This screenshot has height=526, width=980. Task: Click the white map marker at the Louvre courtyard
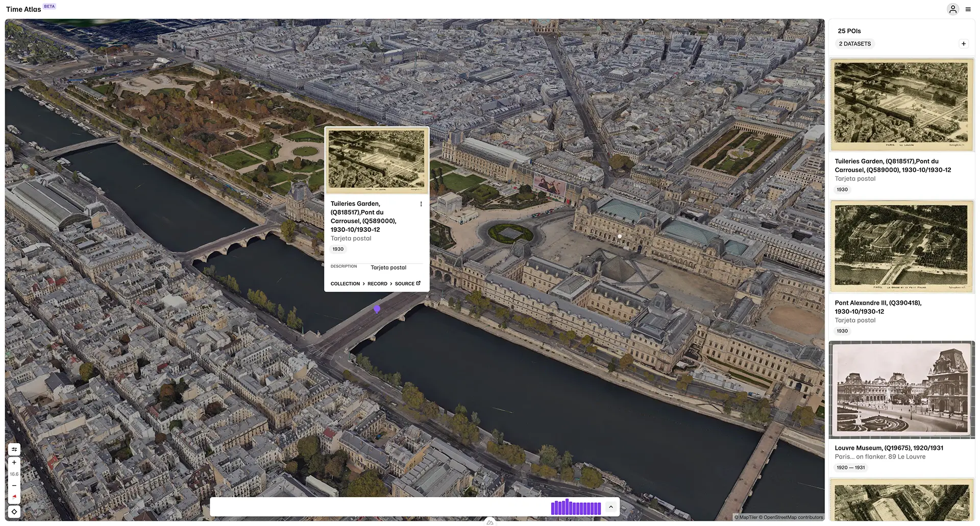pos(620,236)
